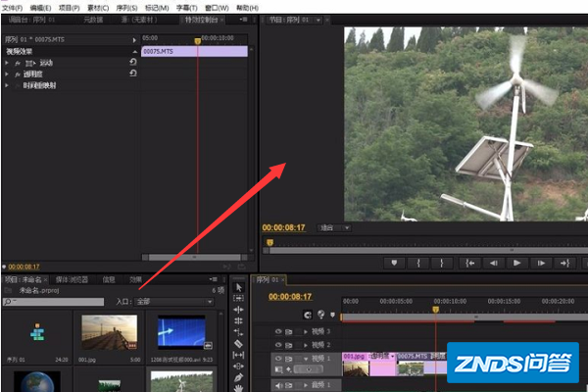Screen dimensions: 588x392
Task: Click Set display style icon on 视频 1
Action: click(278, 369)
